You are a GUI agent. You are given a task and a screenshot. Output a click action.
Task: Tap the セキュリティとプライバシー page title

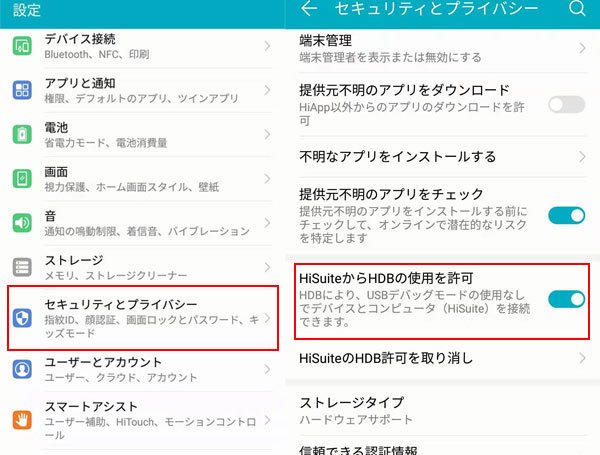436,8
